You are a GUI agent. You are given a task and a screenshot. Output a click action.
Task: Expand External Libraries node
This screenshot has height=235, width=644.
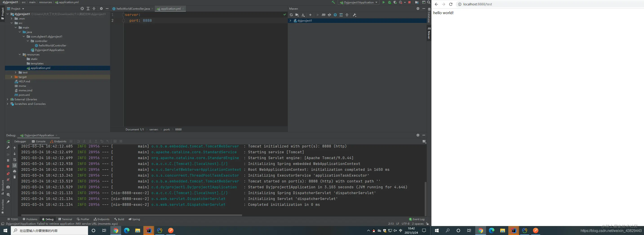[7, 99]
